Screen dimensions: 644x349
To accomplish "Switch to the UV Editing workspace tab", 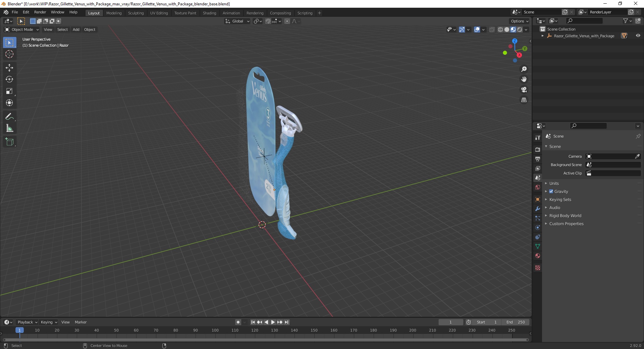I will (x=159, y=13).
